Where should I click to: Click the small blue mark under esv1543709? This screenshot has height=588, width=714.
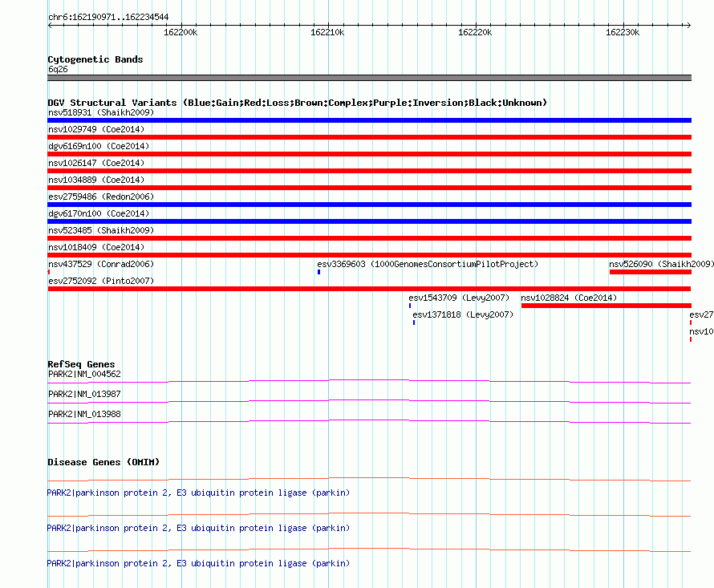pos(410,306)
